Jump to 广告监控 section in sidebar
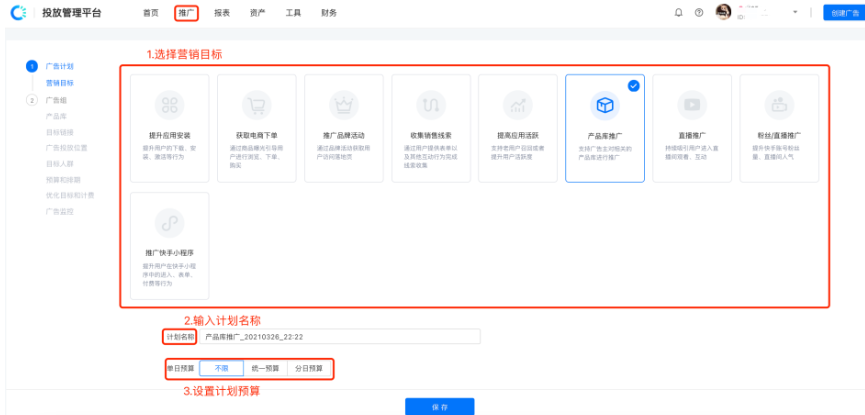 pyautogui.click(x=60, y=211)
